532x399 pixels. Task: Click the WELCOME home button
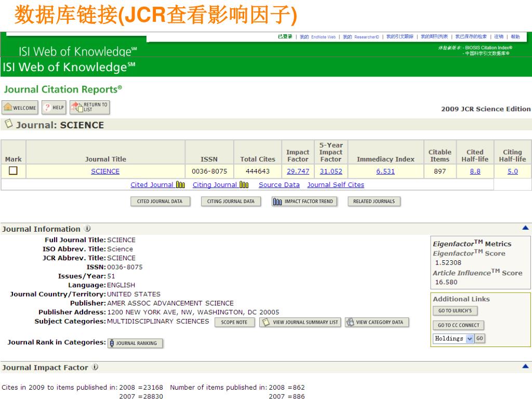coord(20,108)
